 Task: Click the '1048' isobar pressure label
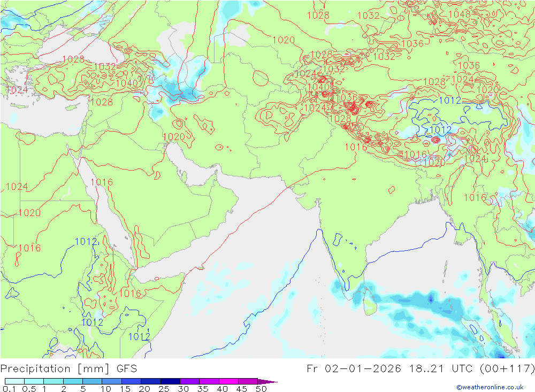pyautogui.click(x=459, y=14)
